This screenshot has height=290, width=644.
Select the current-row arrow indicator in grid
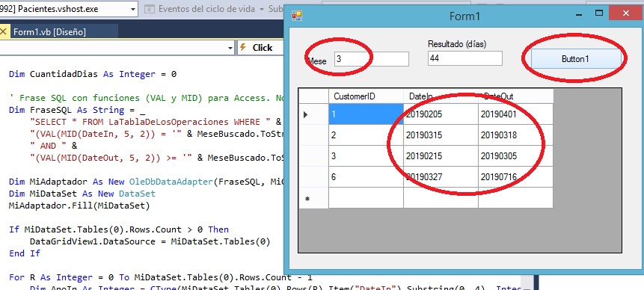(305, 115)
